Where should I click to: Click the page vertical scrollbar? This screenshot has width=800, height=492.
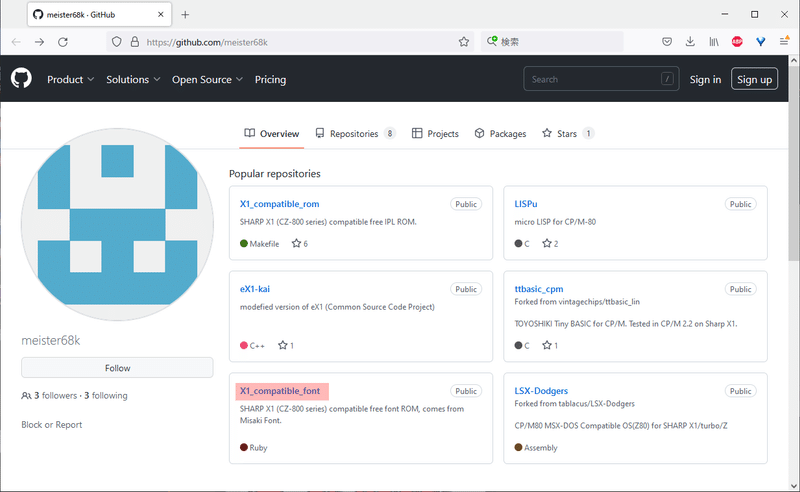(x=794, y=163)
